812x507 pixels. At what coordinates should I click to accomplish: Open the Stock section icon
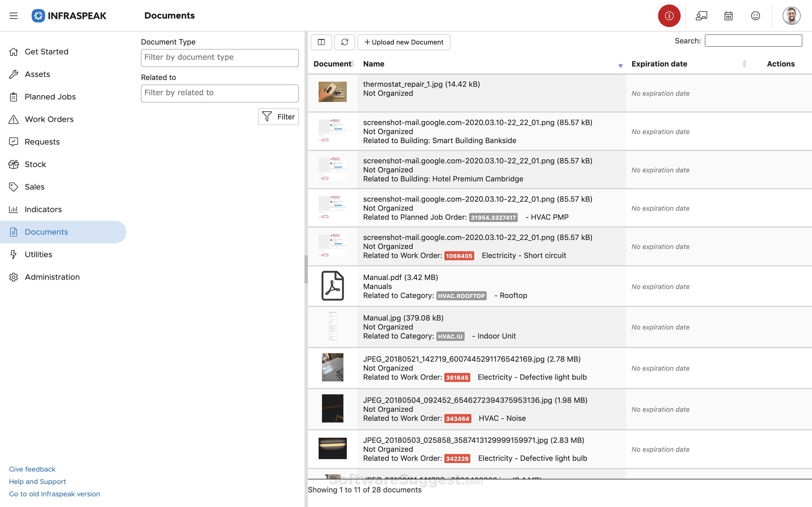point(14,164)
